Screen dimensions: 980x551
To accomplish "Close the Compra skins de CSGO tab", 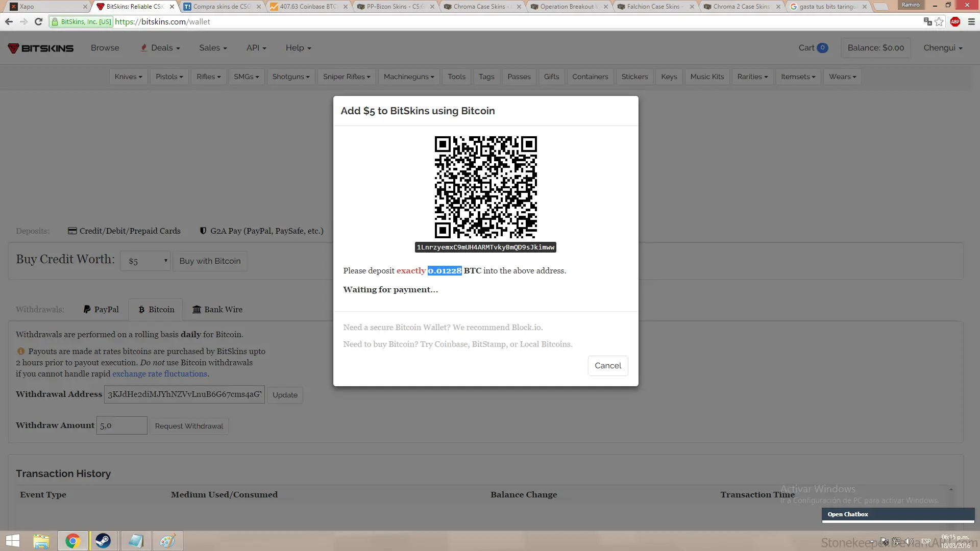I will pyautogui.click(x=259, y=7).
